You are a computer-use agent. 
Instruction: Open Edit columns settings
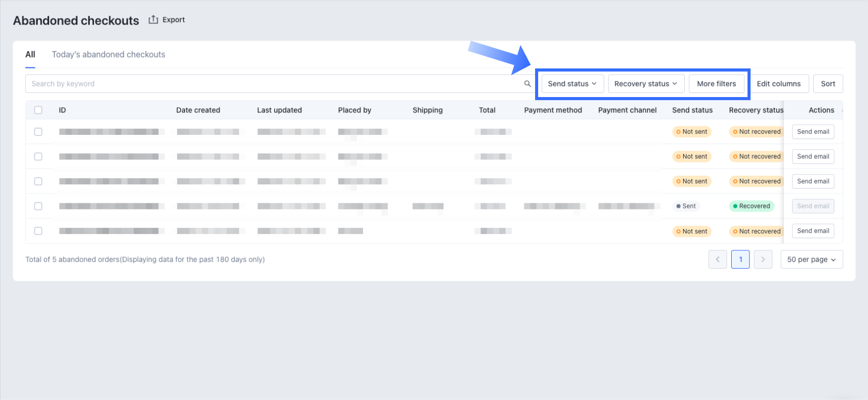(779, 84)
